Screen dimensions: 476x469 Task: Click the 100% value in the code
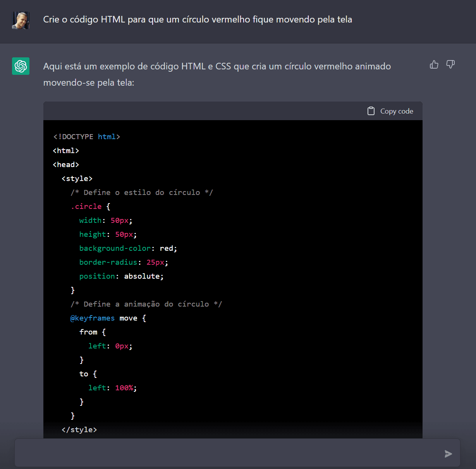point(124,388)
